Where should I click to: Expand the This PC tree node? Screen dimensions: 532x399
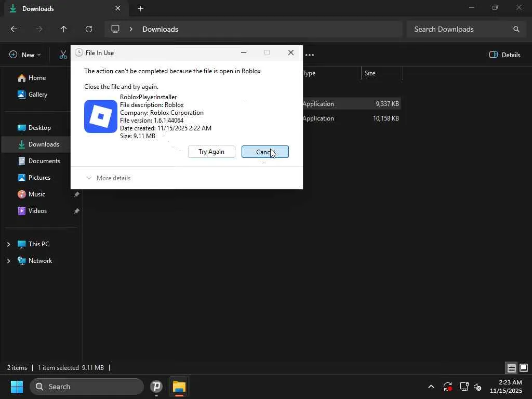(x=8, y=244)
